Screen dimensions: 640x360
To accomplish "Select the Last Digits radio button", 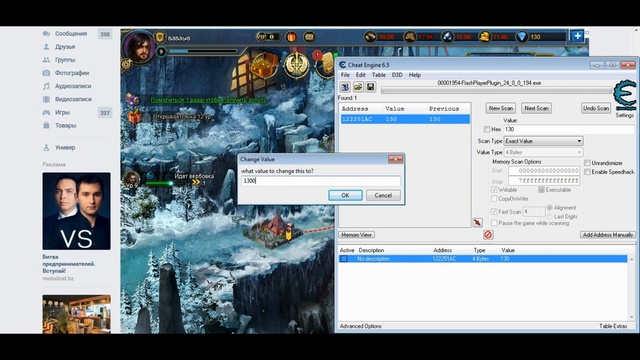I will coord(550,216).
